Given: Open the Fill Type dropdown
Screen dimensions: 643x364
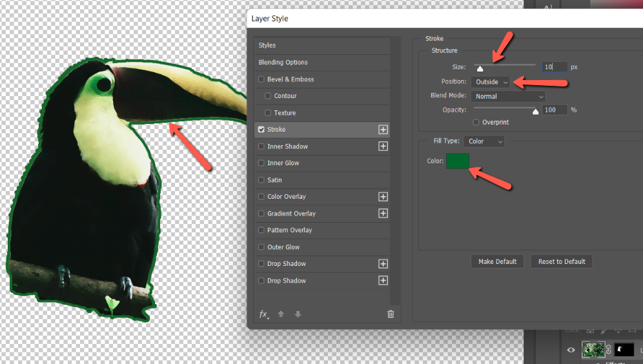Looking at the screenshot, I should point(484,141).
